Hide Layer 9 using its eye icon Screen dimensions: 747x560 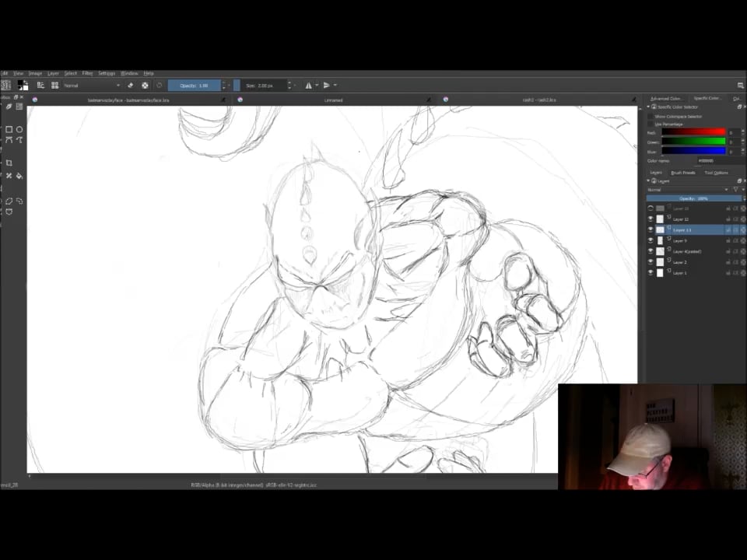(651, 241)
